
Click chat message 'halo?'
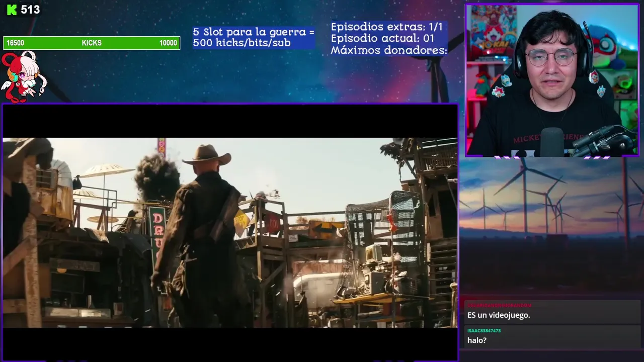pyautogui.click(x=477, y=340)
